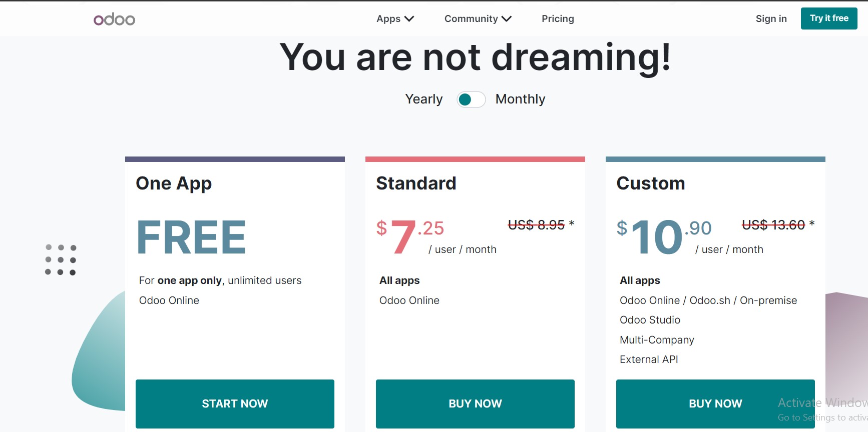Viewport: 868px width, 432px height.
Task: Select the Monthly billing option
Action: [520, 99]
